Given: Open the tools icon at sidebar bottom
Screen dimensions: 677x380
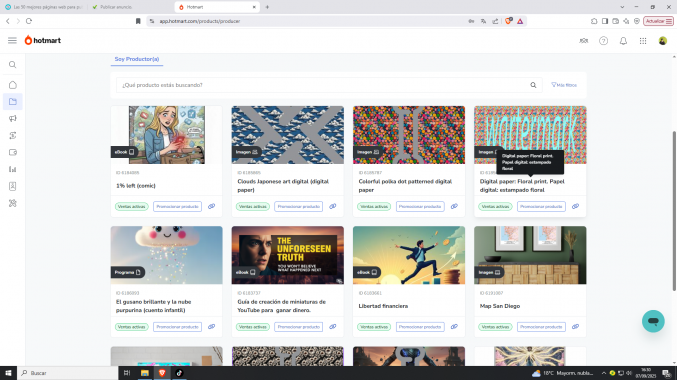Looking at the screenshot, I should tap(13, 203).
